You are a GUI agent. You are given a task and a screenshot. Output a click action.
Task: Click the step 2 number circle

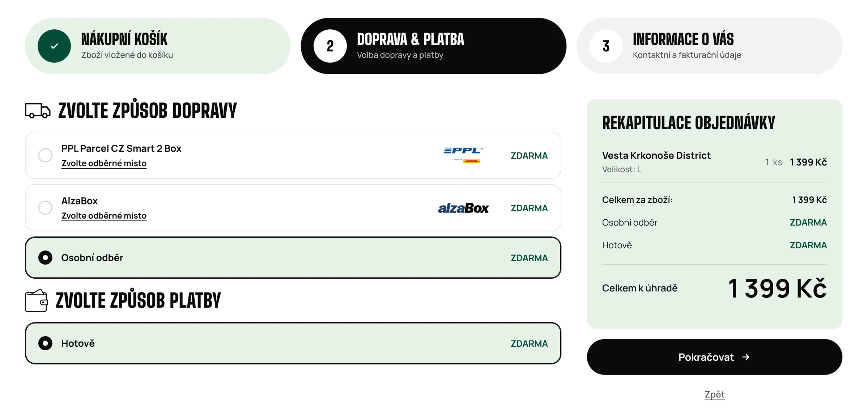[x=330, y=46]
